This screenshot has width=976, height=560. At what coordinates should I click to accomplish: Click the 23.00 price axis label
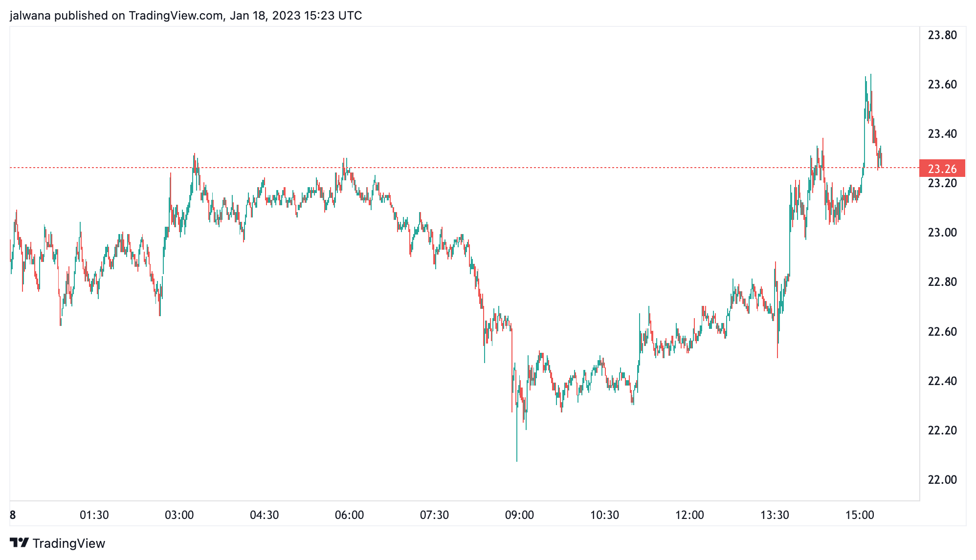pos(942,233)
